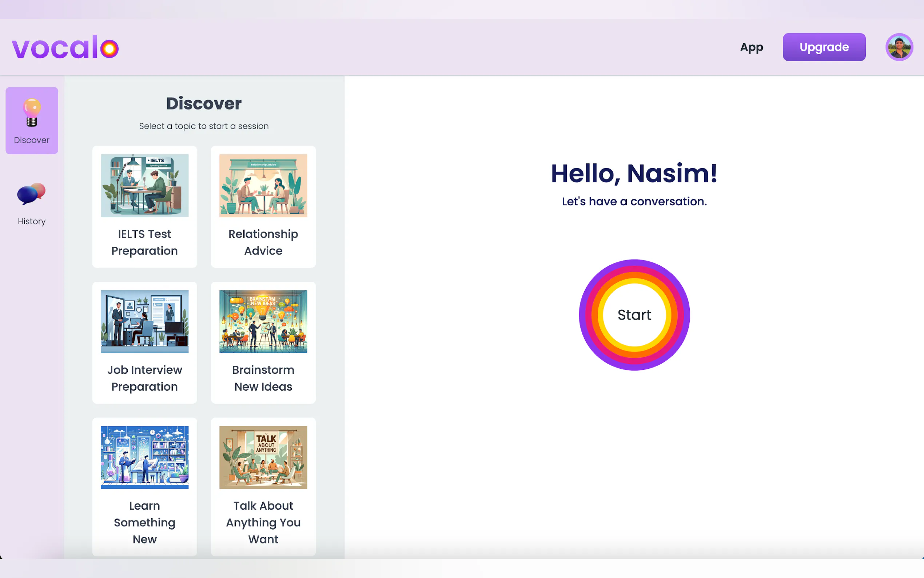Click the Relationship Advice title text
924x578 pixels.
point(263,242)
